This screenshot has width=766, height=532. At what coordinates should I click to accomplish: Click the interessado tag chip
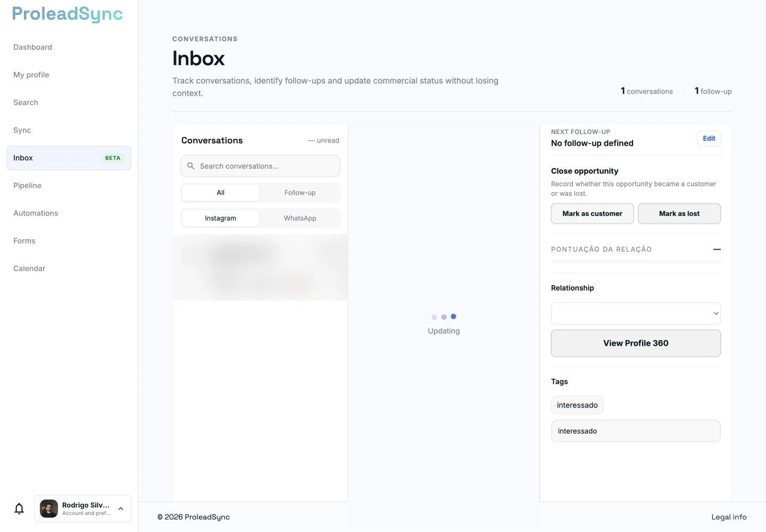(577, 405)
